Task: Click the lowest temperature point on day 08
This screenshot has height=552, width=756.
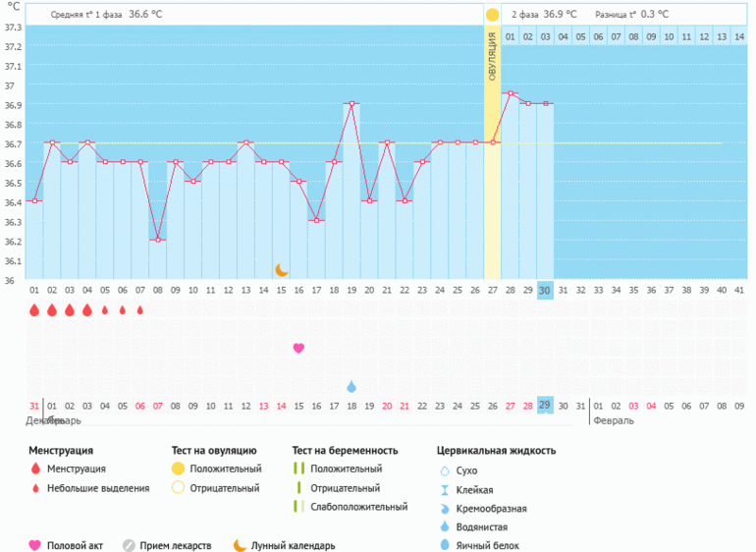Action: [158, 240]
